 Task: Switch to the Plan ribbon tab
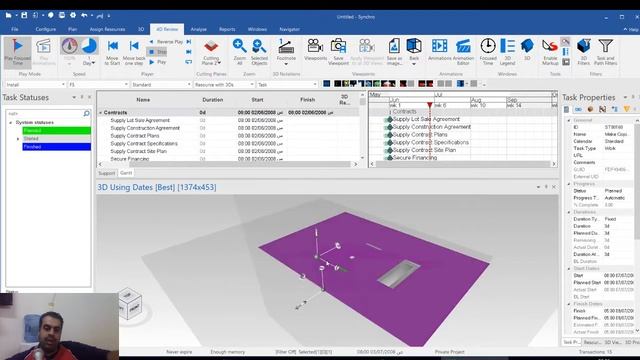73,29
